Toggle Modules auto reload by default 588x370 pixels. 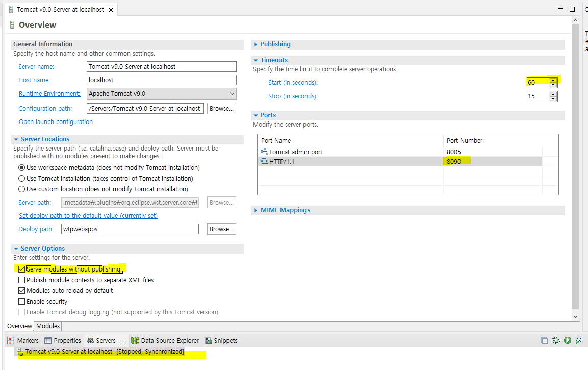[22, 290]
